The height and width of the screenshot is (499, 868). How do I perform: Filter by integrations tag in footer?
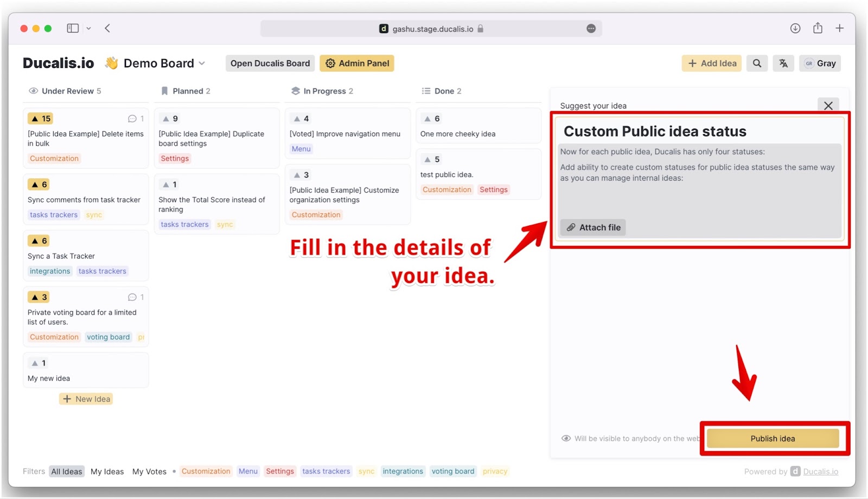coord(403,471)
